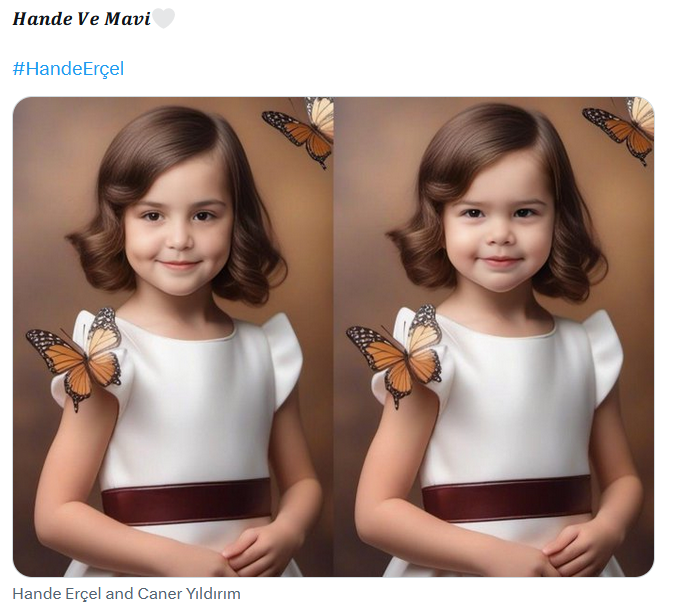Image resolution: width=673 pixels, height=614 pixels.
Task: Click the word 'Mavi' in the title
Action: click(x=128, y=19)
